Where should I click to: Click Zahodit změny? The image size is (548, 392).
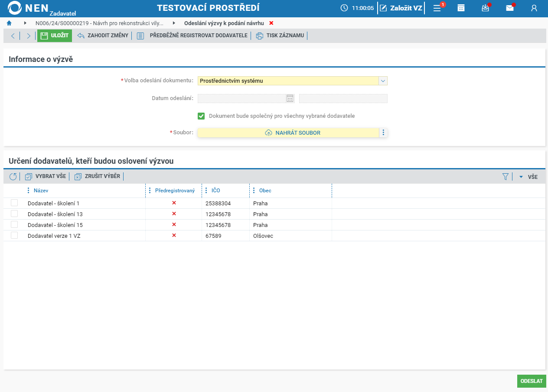pyautogui.click(x=103, y=36)
